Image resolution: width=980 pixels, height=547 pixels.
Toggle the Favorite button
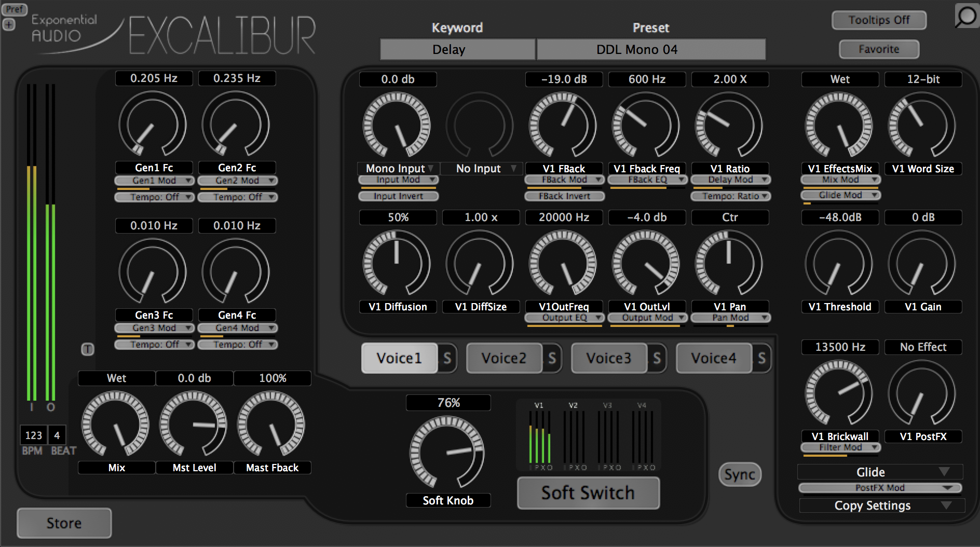click(879, 49)
